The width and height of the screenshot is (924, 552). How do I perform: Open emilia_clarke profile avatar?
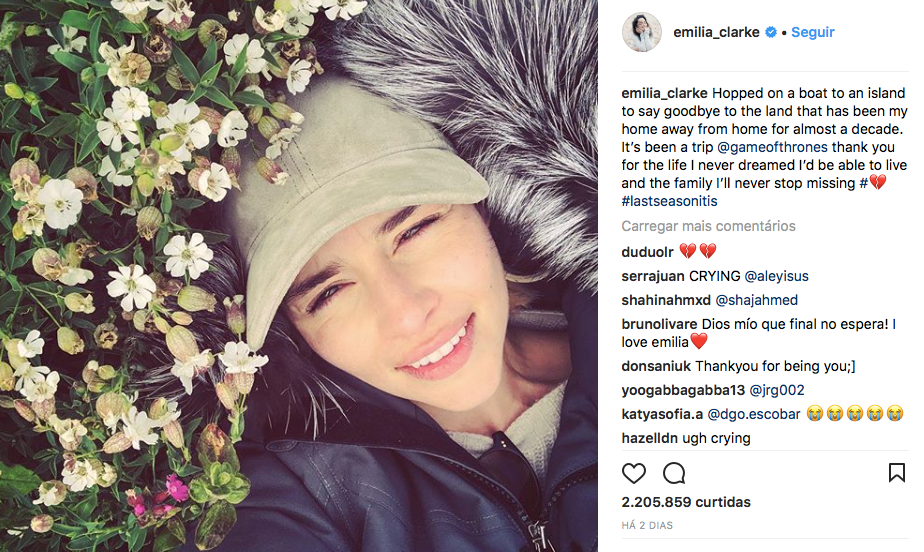(x=642, y=32)
